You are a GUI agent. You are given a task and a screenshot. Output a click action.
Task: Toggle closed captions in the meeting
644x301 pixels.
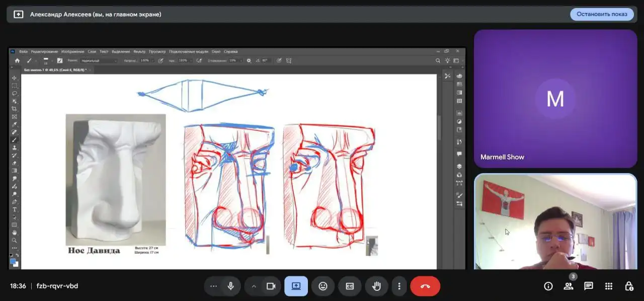coord(350,286)
